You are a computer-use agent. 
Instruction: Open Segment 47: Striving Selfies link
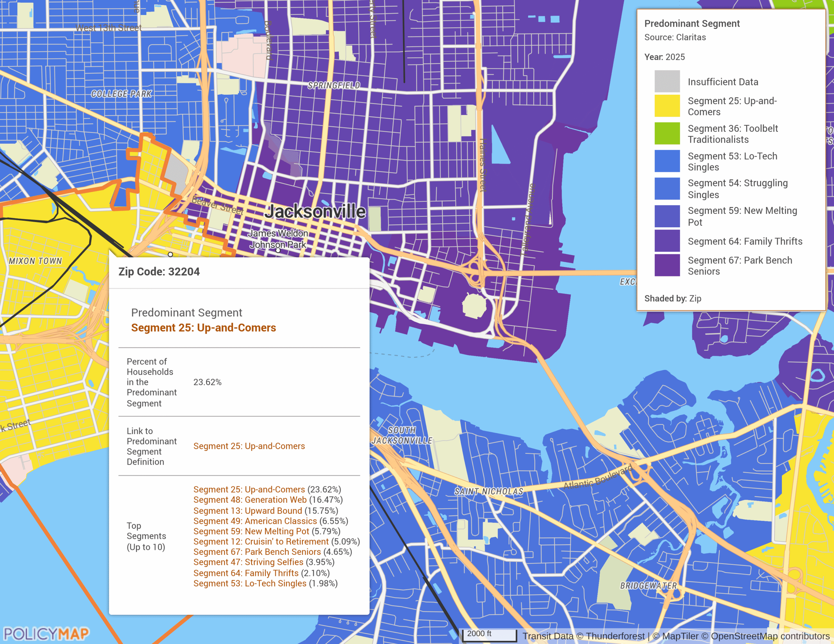248,562
